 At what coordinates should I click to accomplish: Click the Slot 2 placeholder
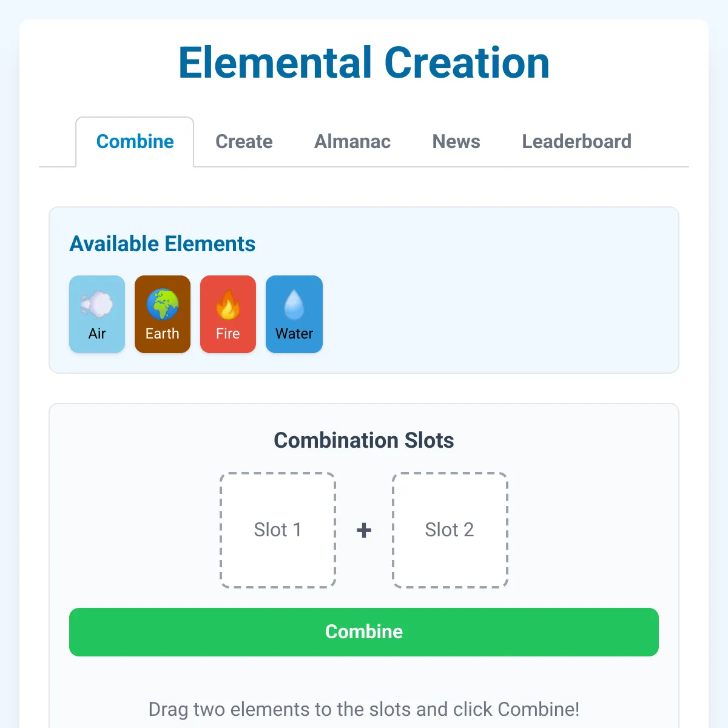(x=449, y=530)
